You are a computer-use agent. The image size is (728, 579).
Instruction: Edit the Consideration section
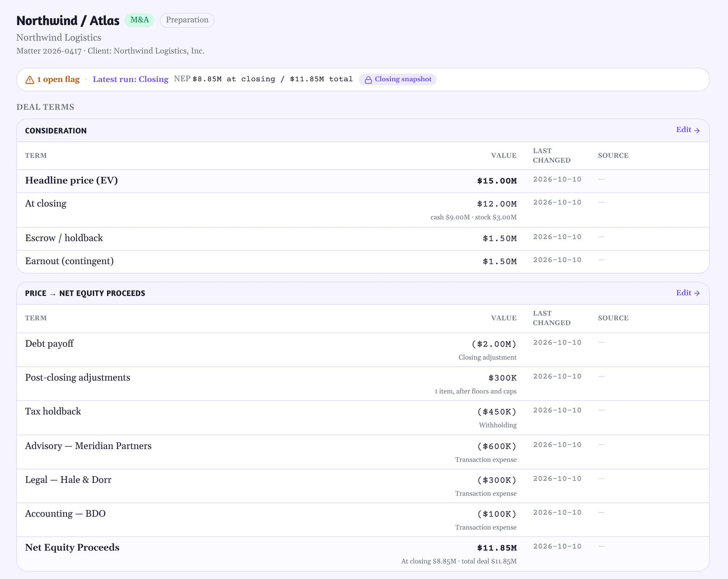click(688, 130)
